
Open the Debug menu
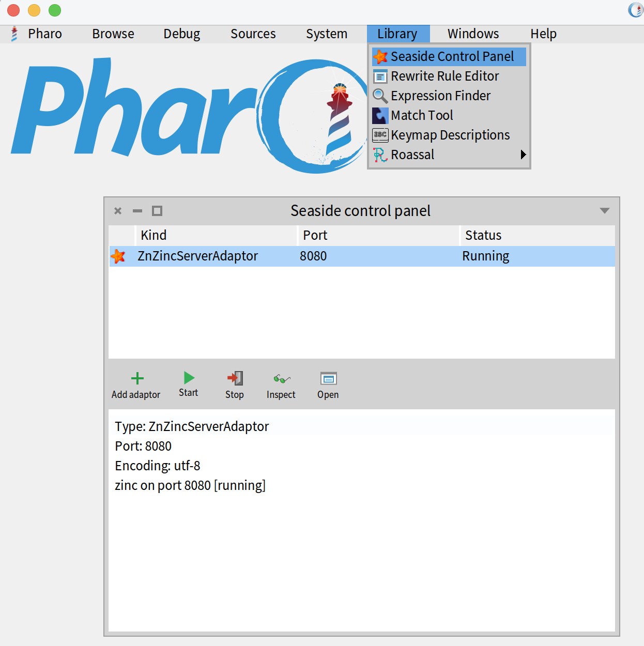click(182, 34)
